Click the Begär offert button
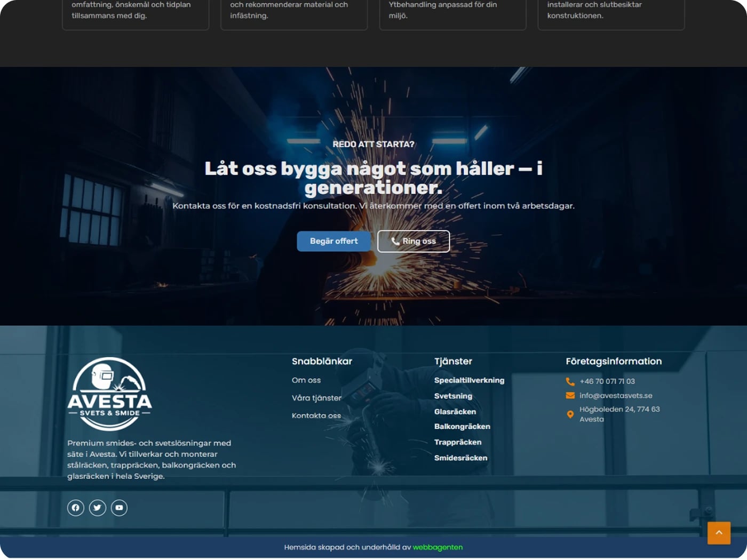This screenshot has width=747, height=560. click(334, 241)
